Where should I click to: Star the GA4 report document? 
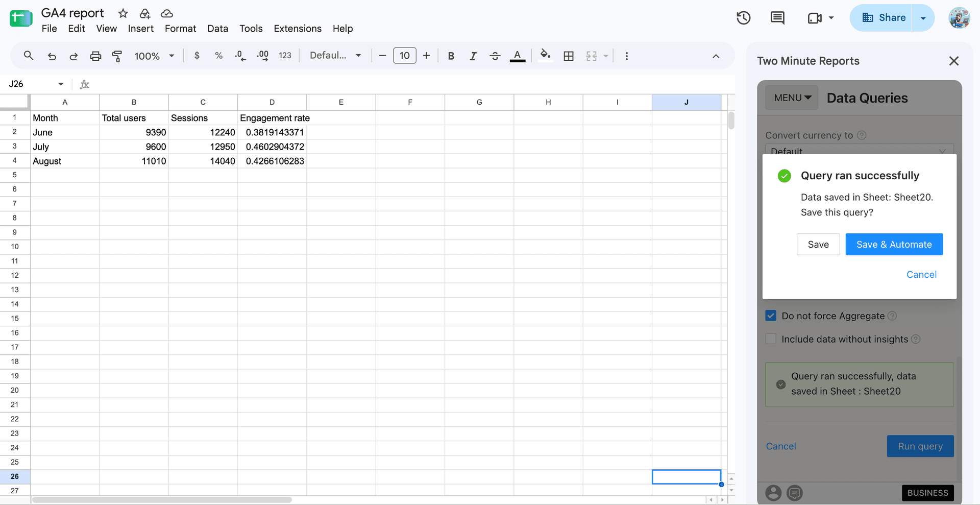[123, 13]
